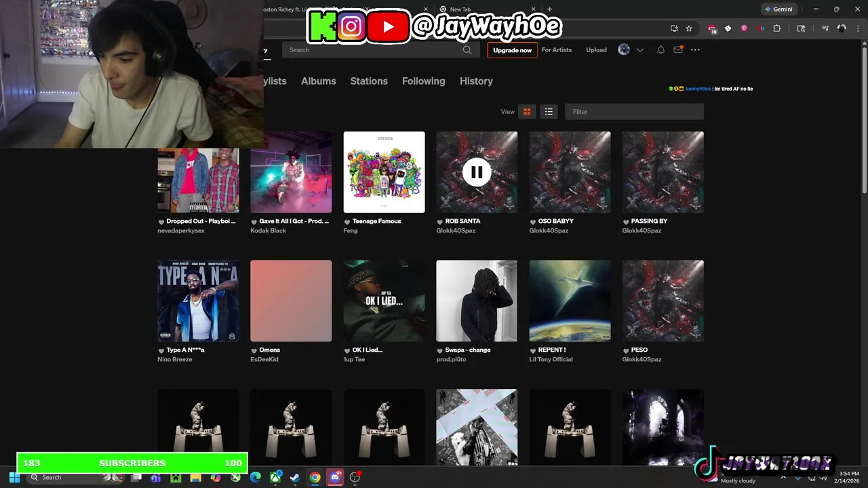
Task: Open the Chrome media control icon
Action: coord(825,28)
